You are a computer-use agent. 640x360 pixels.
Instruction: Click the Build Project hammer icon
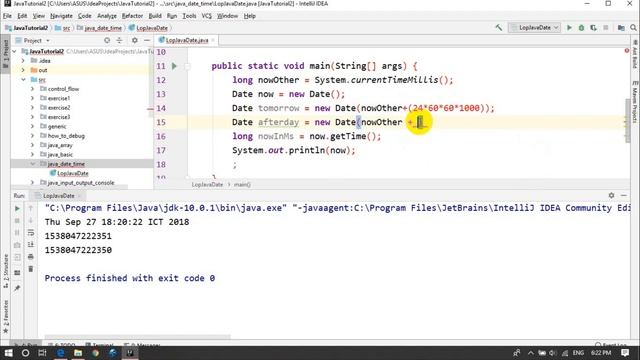pos(499,28)
